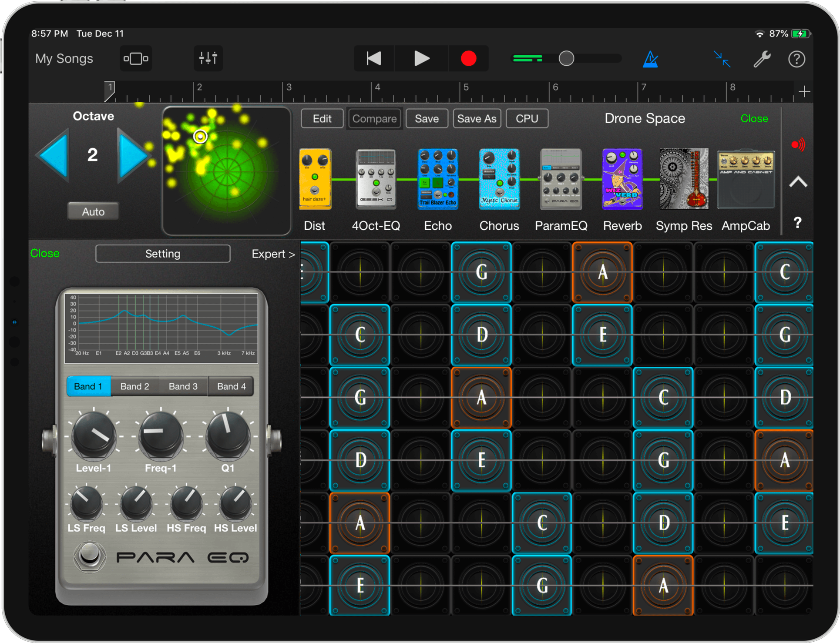This screenshot has width=840, height=643.
Task: Go back to My Songs
Action: point(64,58)
